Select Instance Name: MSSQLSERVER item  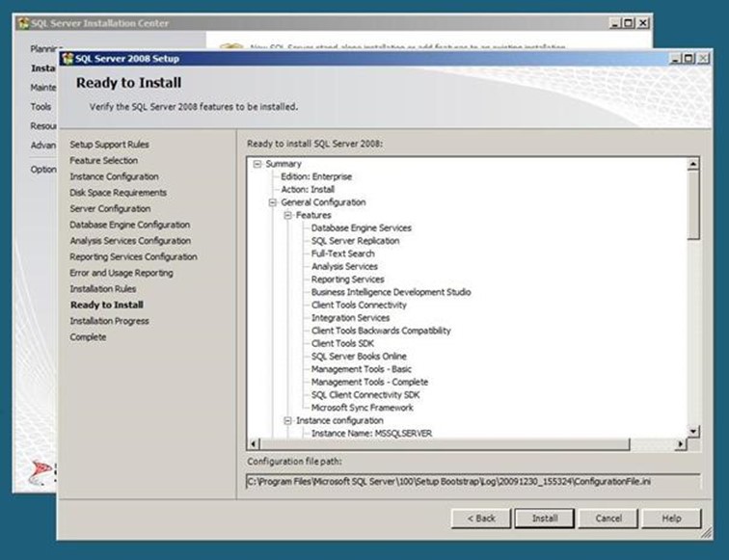(371, 433)
